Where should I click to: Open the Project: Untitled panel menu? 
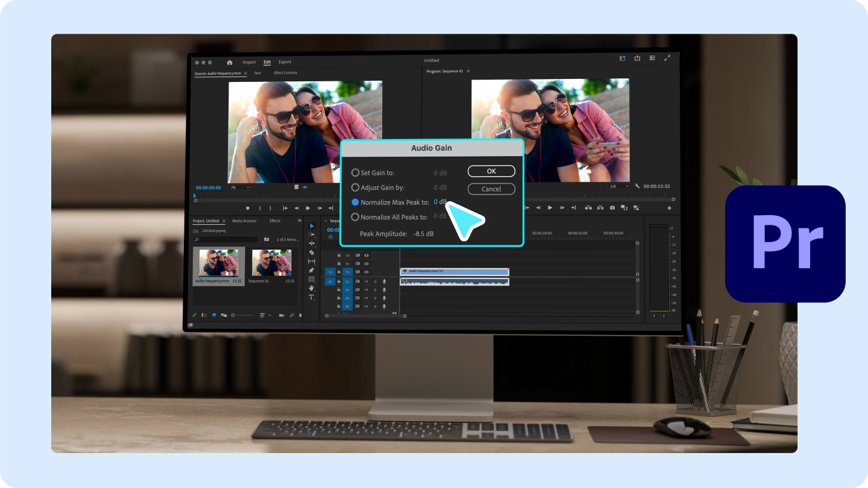coord(224,221)
